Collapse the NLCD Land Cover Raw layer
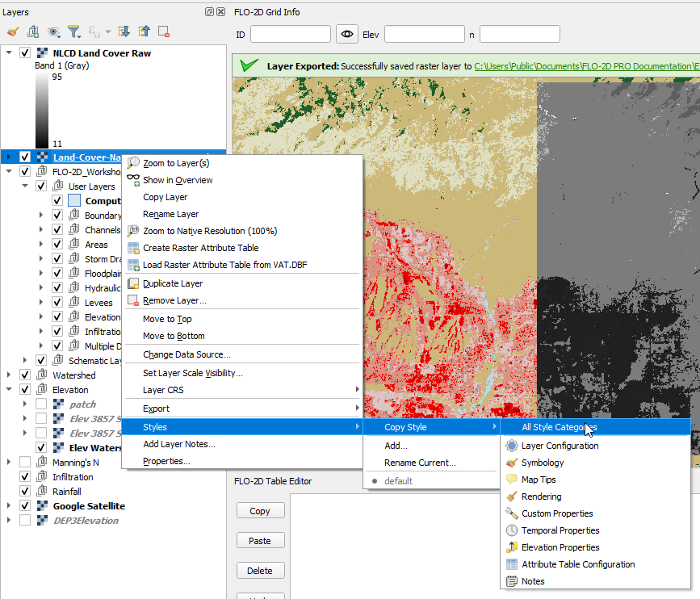Viewport: 700px width, 599px height. (x=9, y=53)
